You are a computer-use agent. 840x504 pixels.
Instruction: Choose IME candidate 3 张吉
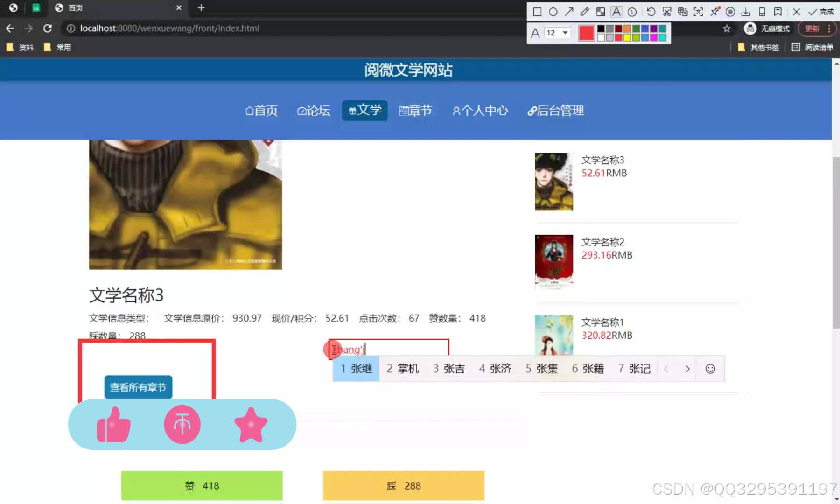point(449,369)
